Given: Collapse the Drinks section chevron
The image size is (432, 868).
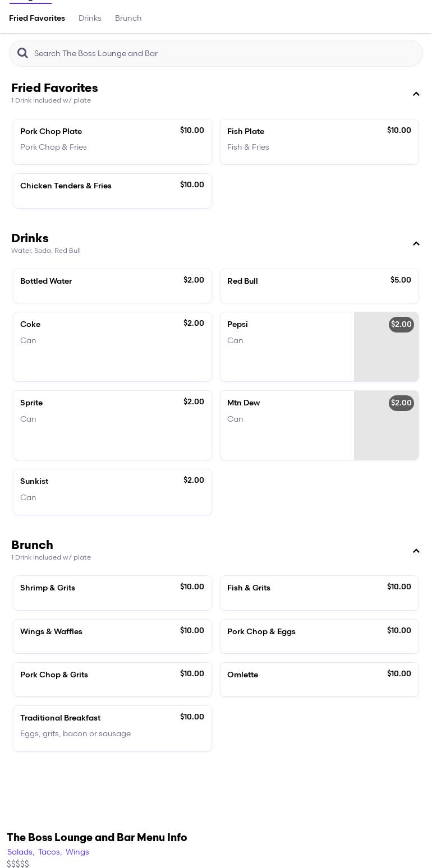Looking at the screenshot, I should pyautogui.click(x=416, y=244).
